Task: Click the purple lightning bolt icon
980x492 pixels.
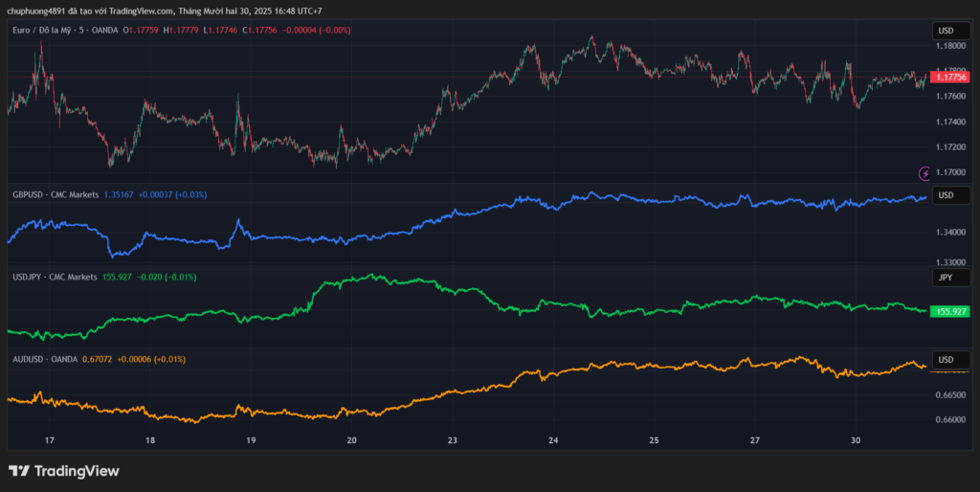Action: point(924,173)
